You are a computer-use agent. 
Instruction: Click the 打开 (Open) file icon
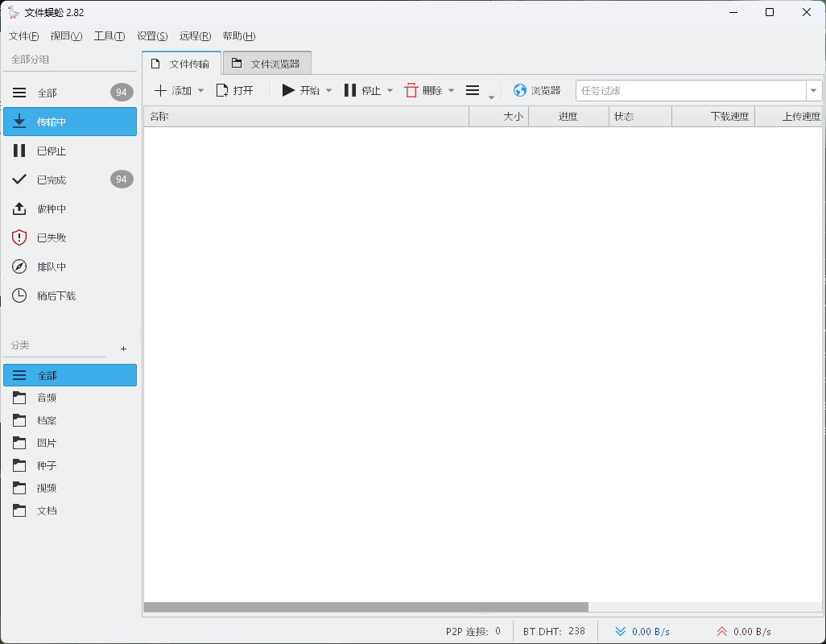pos(222,91)
